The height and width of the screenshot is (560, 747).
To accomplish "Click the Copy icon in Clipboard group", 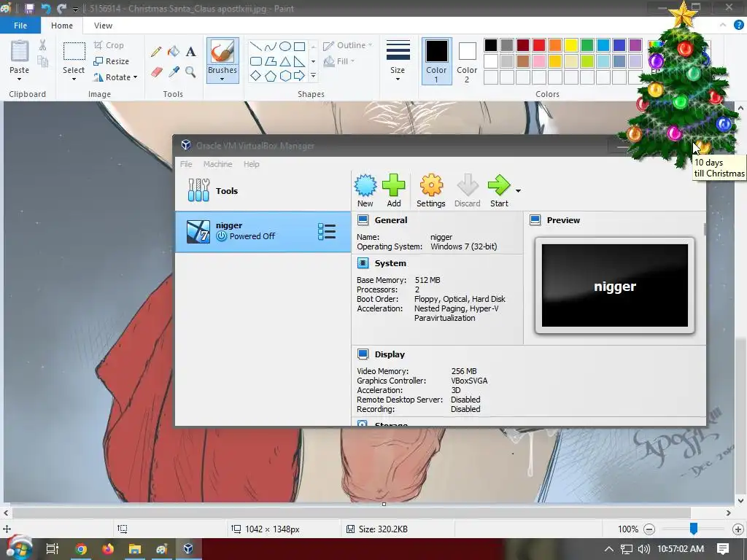I will pyautogui.click(x=43, y=61).
